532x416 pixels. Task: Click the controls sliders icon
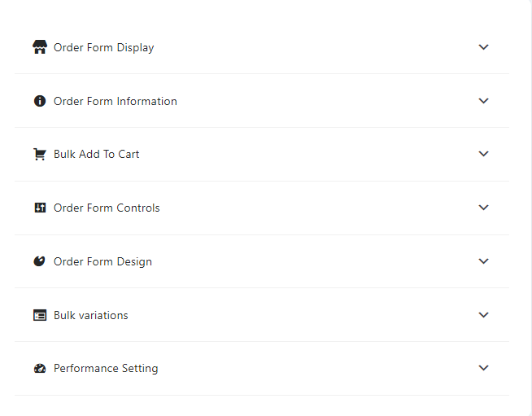click(40, 208)
